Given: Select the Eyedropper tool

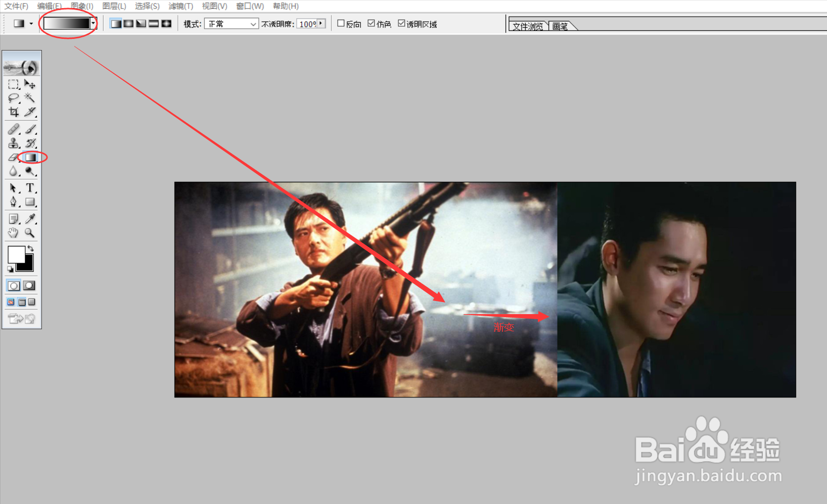Looking at the screenshot, I should pyautogui.click(x=30, y=219).
